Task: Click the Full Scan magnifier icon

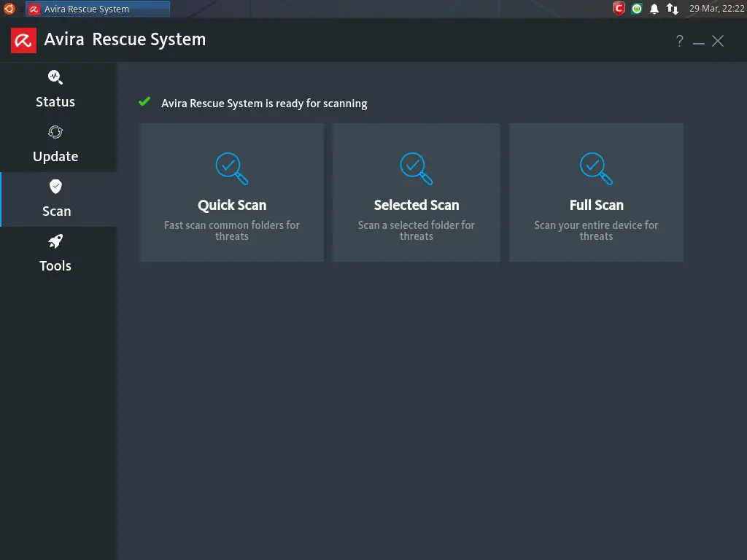Action: 596,168
